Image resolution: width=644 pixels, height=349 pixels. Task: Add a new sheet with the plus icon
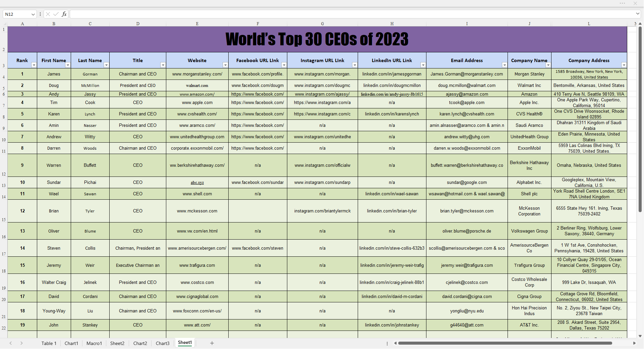click(212, 343)
